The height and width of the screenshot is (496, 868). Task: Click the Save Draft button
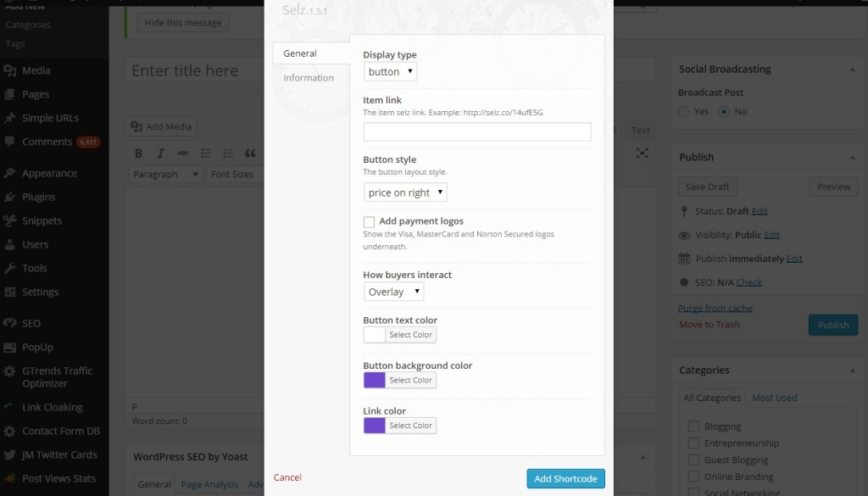pos(708,187)
